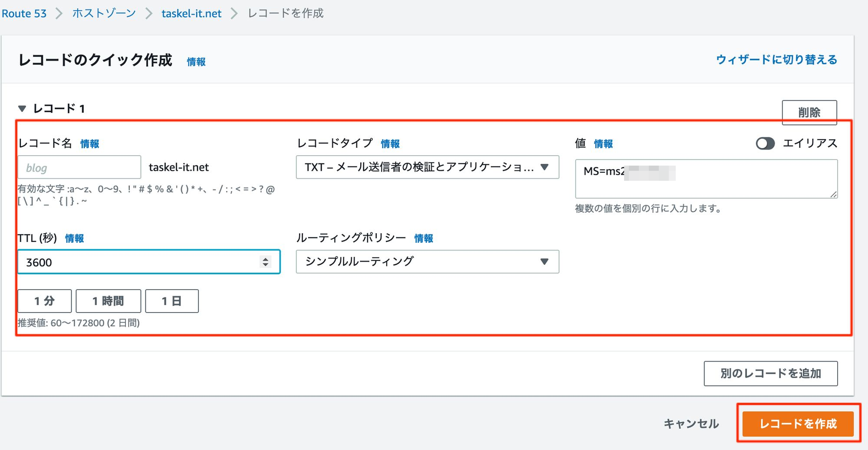Screen dimensions: 868x450
Task: Go to Route 53 breadcrumb link
Action: 24,13
